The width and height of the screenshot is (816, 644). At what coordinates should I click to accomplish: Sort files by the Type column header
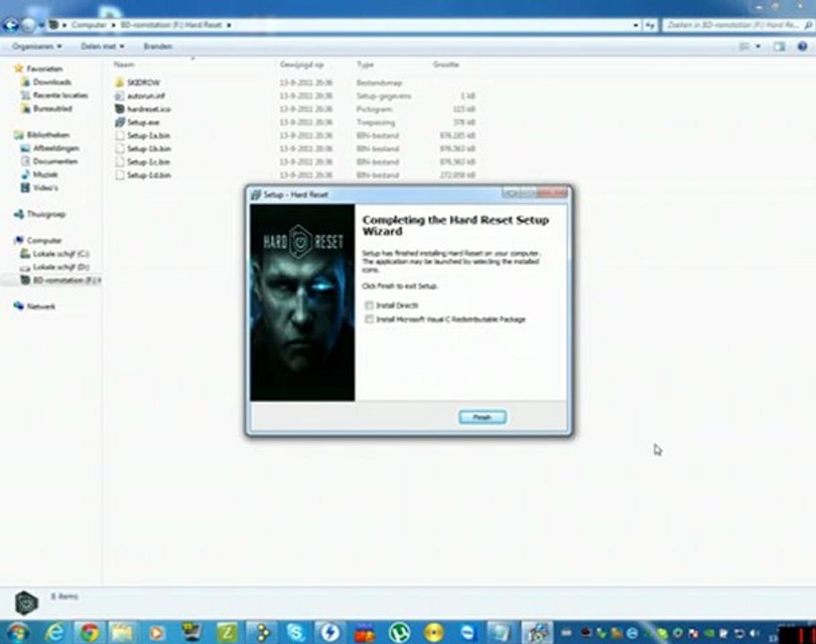pos(365,64)
